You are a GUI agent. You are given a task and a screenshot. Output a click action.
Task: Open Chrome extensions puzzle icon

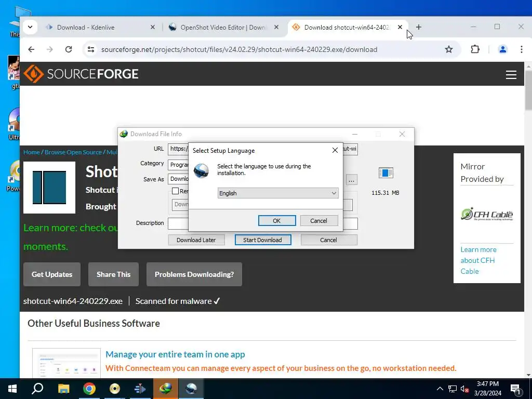coord(475,49)
